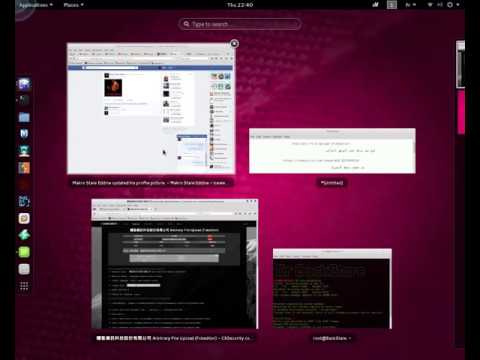
Task: Open the Armitage dock icon
Action: point(24,151)
